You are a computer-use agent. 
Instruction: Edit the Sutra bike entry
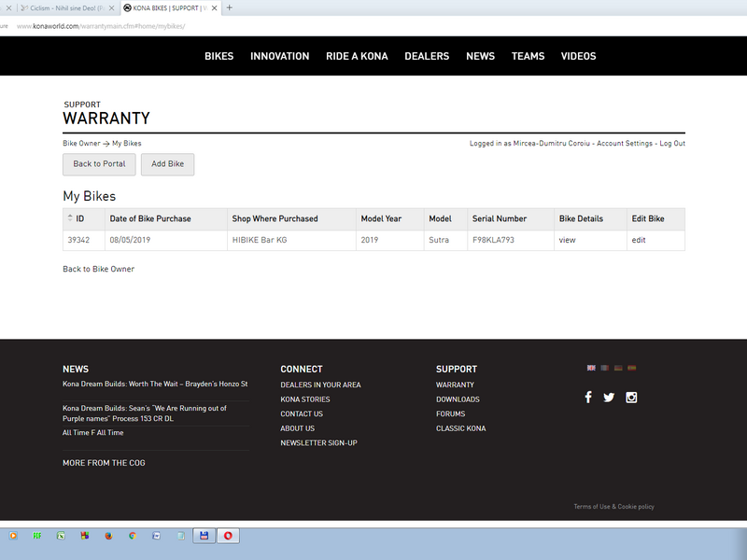[639, 240]
